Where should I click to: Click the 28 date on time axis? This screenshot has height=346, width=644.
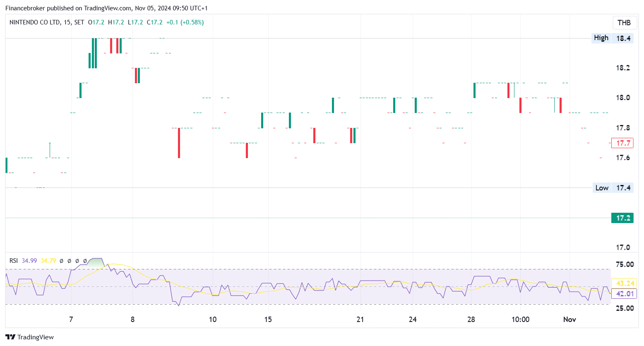(x=471, y=320)
